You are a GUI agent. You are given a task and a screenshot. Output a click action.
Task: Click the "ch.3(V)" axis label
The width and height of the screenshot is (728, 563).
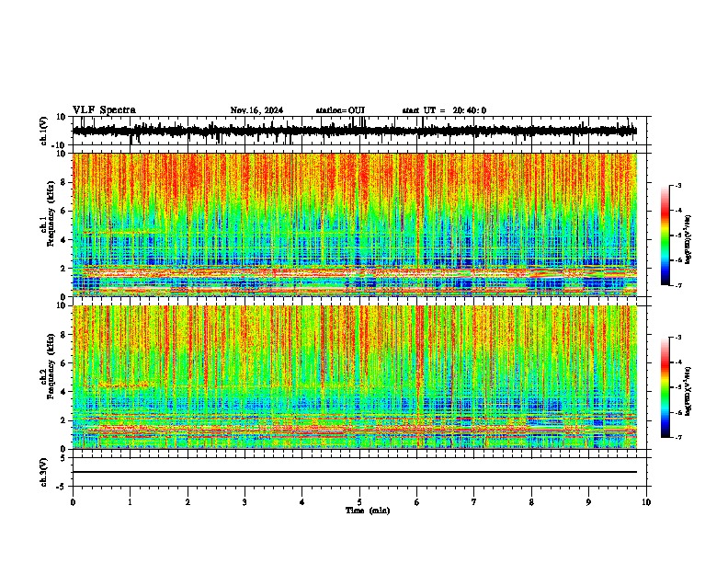point(43,472)
